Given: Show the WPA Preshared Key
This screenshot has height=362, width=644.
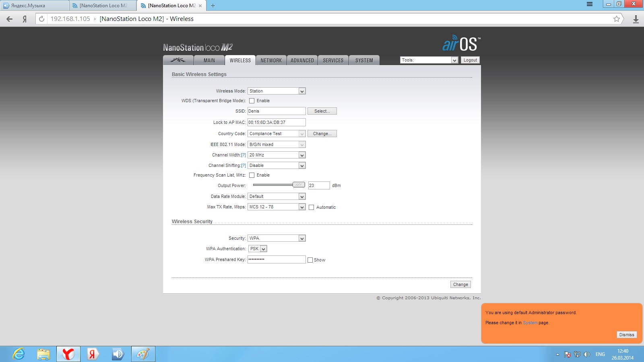Looking at the screenshot, I should click(x=310, y=260).
